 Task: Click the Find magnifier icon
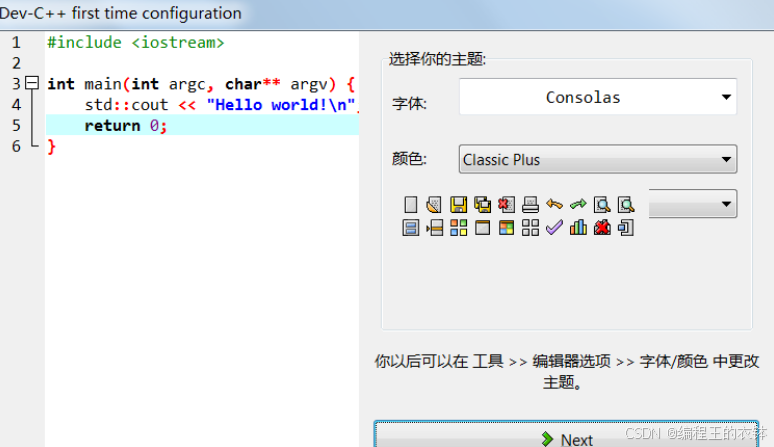tap(602, 204)
